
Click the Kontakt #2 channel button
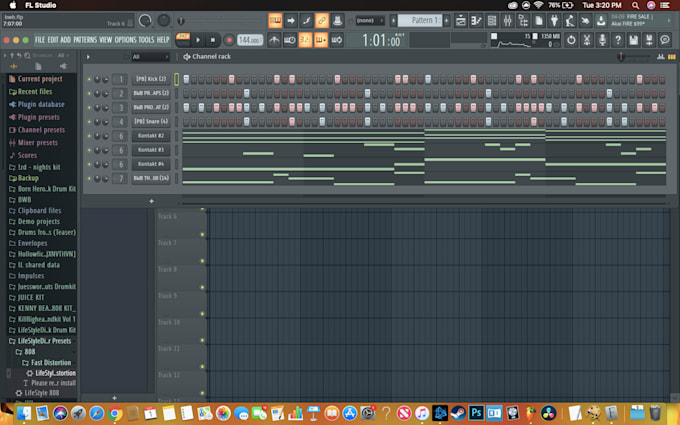coord(150,135)
